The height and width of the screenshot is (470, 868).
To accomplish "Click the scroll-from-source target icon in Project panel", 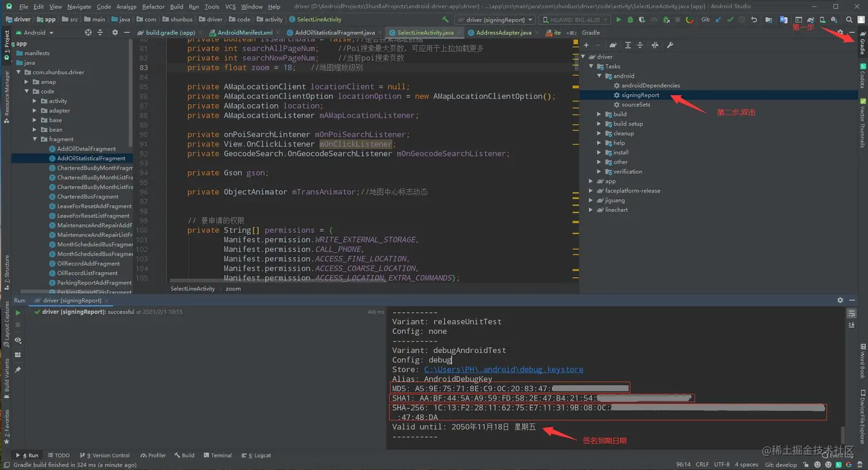I will coord(88,33).
